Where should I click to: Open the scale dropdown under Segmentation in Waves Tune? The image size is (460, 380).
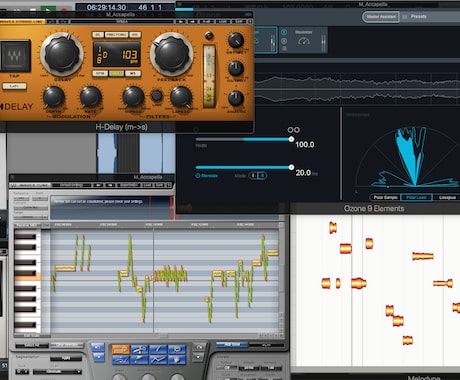(57, 372)
